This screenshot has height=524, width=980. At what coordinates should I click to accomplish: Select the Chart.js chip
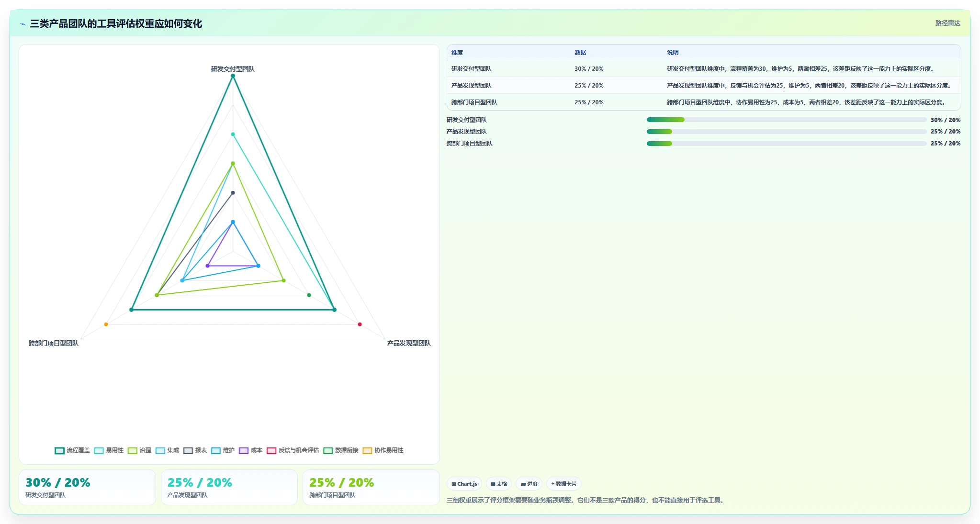tap(464, 484)
